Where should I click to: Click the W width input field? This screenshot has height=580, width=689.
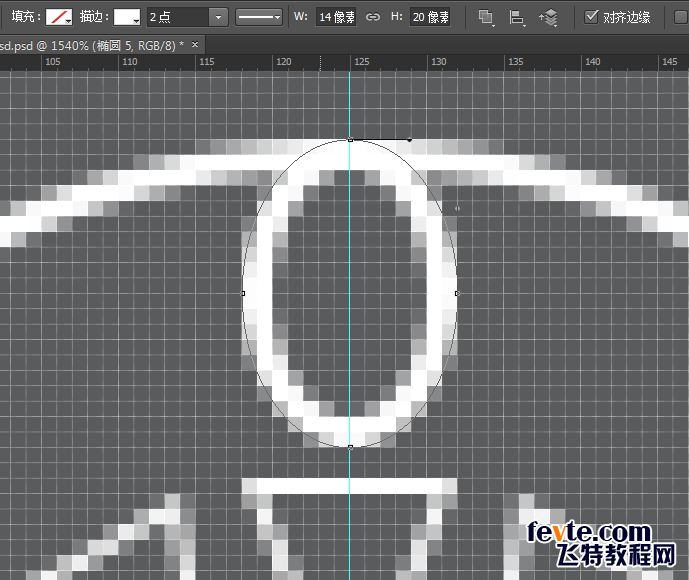tap(337, 17)
